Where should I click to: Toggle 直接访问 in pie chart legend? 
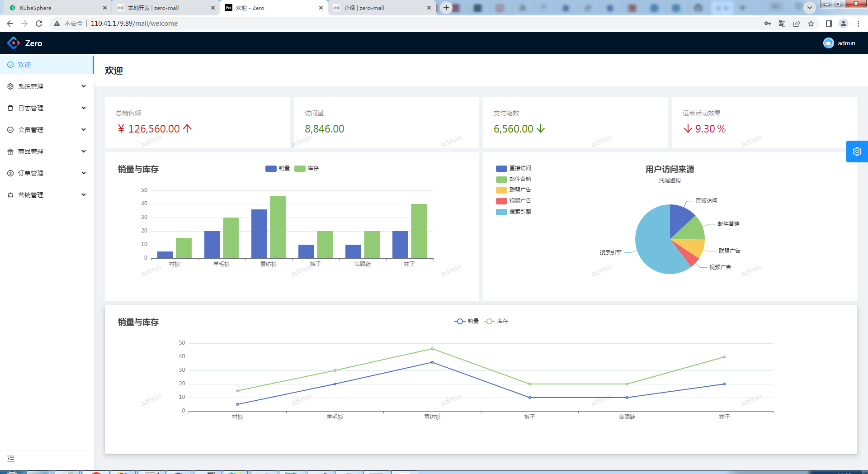(x=514, y=168)
